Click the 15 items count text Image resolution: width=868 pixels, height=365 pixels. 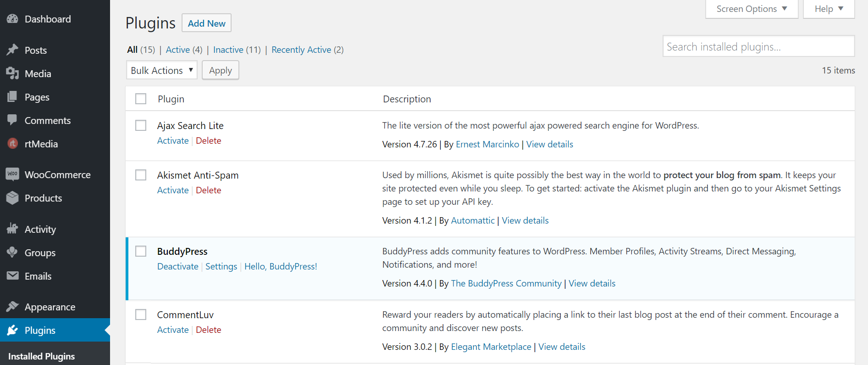(838, 70)
